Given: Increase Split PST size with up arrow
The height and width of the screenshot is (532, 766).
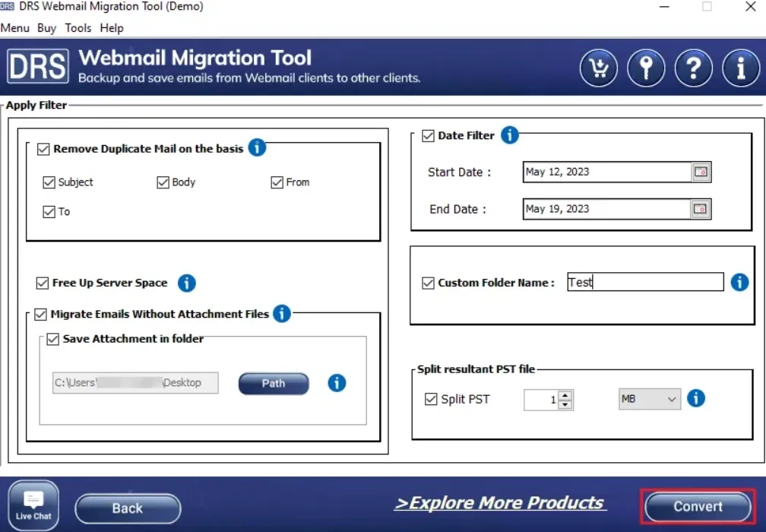Looking at the screenshot, I should click(565, 395).
